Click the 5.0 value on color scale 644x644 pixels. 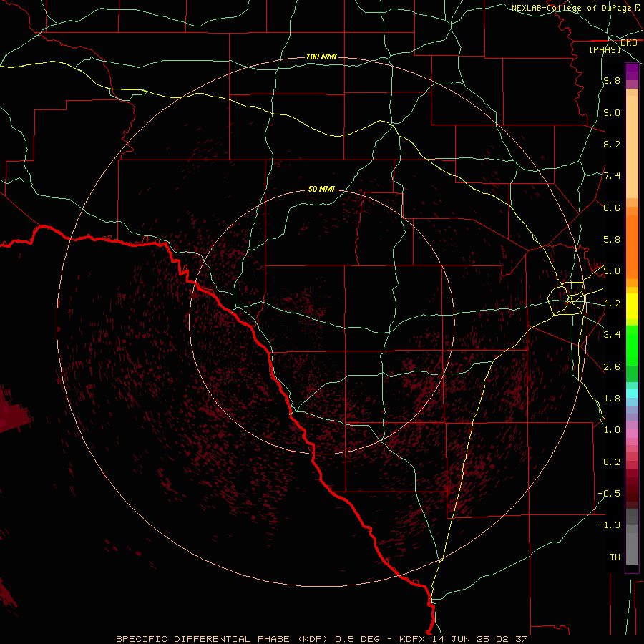(x=612, y=271)
